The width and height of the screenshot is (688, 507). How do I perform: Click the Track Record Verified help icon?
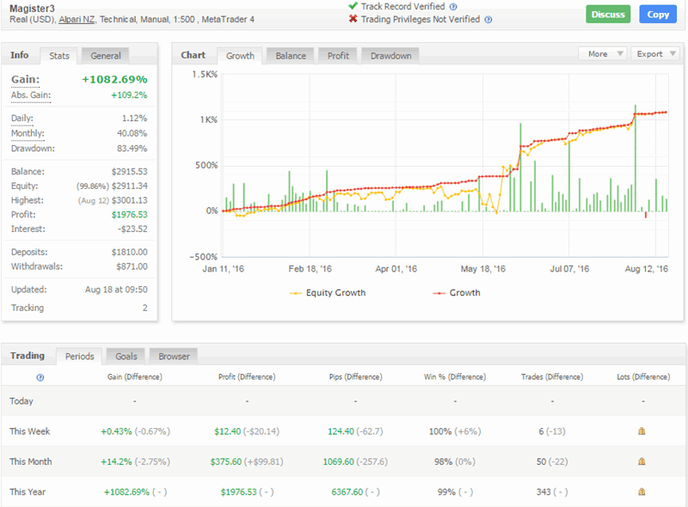pyautogui.click(x=453, y=7)
